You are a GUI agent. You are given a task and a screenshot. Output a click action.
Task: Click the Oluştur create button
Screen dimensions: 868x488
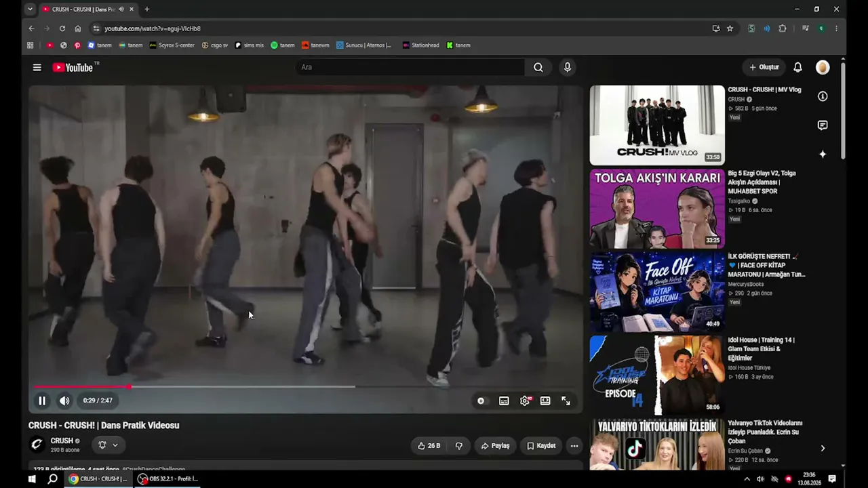coord(764,67)
